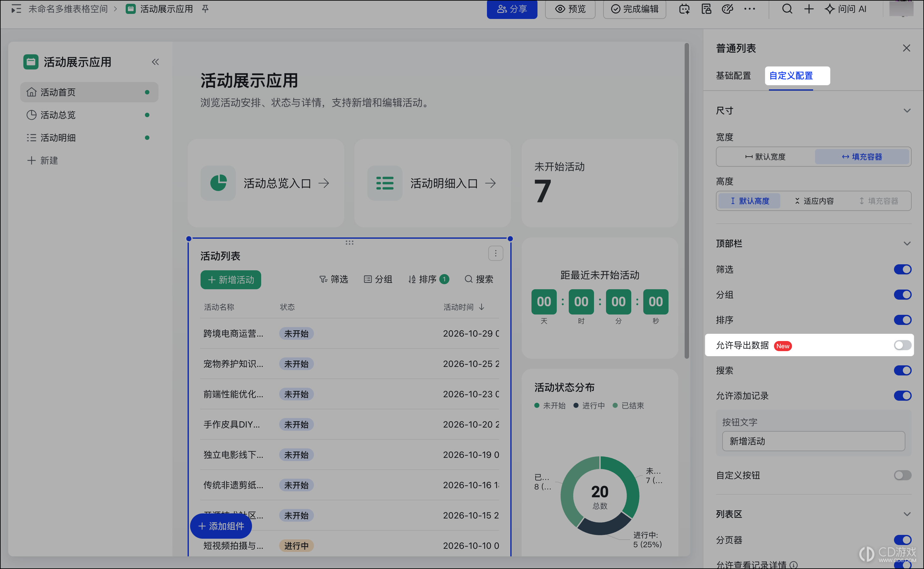Click the 按钮文字 input field
The width and height of the screenshot is (924, 569).
click(x=813, y=441)
